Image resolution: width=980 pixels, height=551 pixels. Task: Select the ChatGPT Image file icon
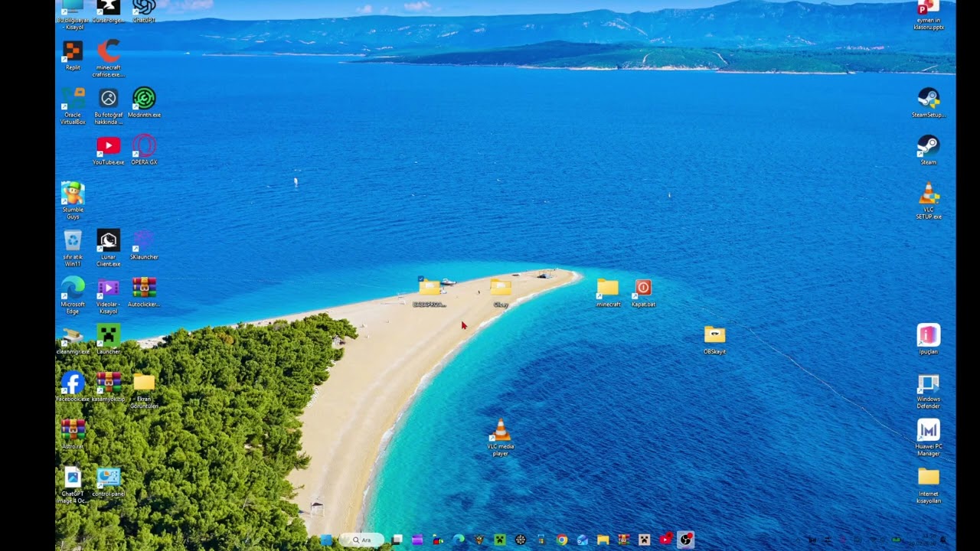(x=73, y=485)
